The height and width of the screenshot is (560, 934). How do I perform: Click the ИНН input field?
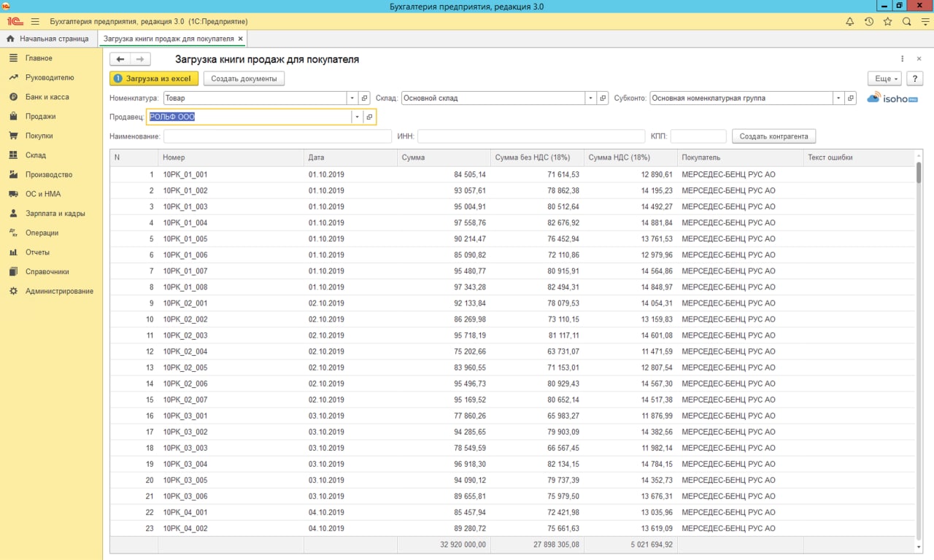click(531, 136)
